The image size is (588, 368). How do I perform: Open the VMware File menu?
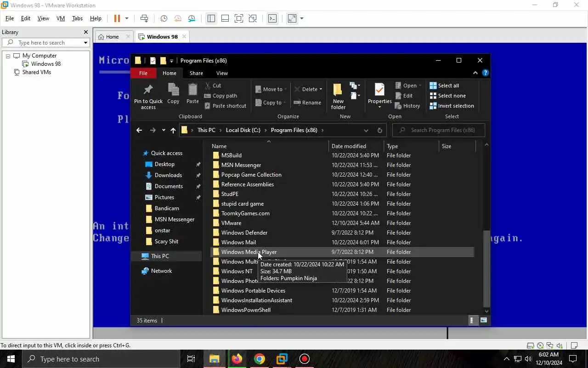click(x=9, y=18)
